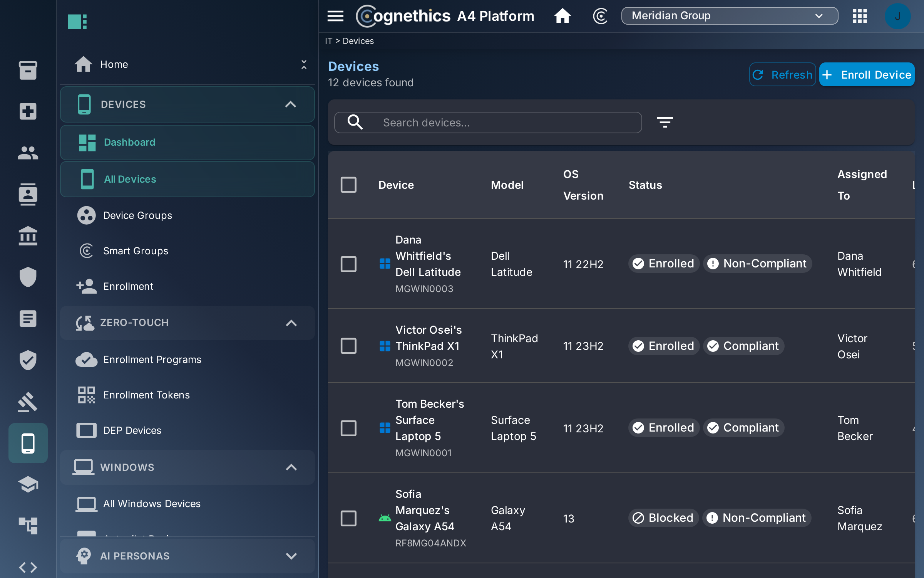Click the Enroll Device button
The width and height of the screenshot is (924, 578).
867,75
